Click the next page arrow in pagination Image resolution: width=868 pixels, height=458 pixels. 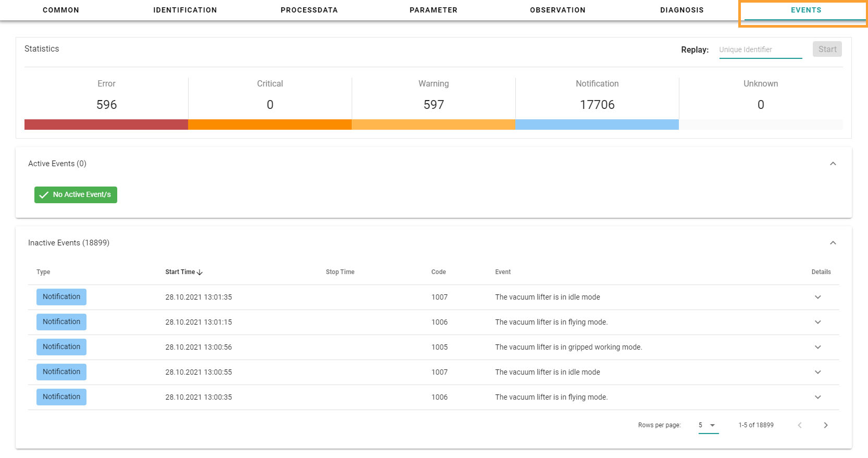pyautogui.click(x=825, y=425)
